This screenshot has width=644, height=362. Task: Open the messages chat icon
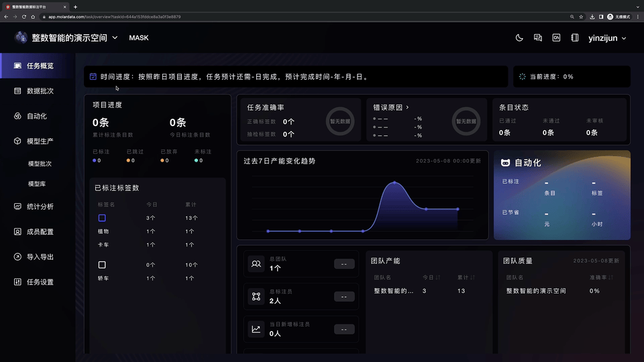(537, 38)
